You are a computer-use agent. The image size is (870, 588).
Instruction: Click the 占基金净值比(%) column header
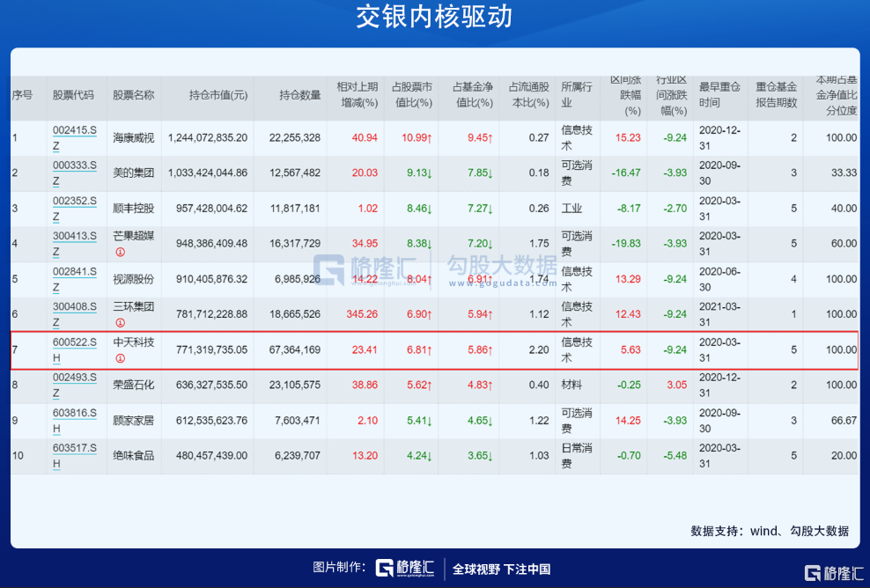(x=472, y=95)
